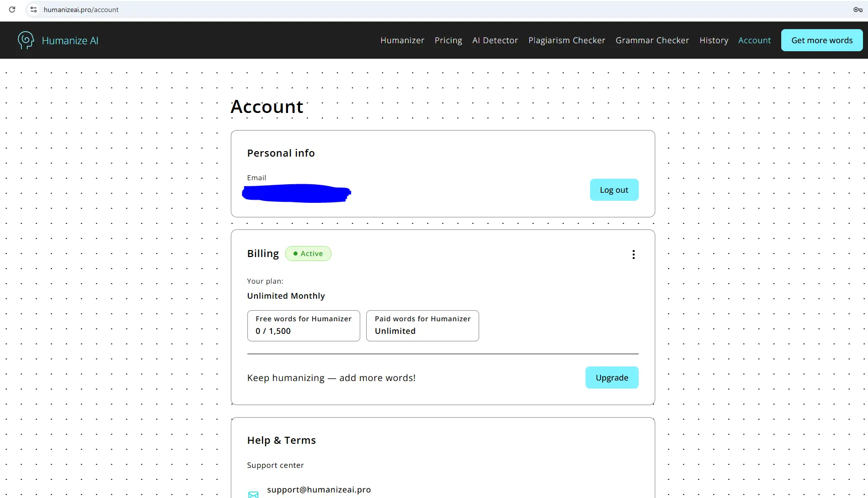Click the Email label under Personal info
868x498 pixels.
pyautogui.click(x=256, y=178)
